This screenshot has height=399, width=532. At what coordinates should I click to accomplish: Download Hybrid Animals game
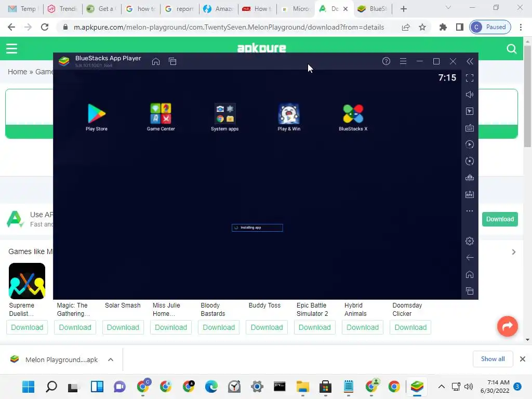pos(363,327)
